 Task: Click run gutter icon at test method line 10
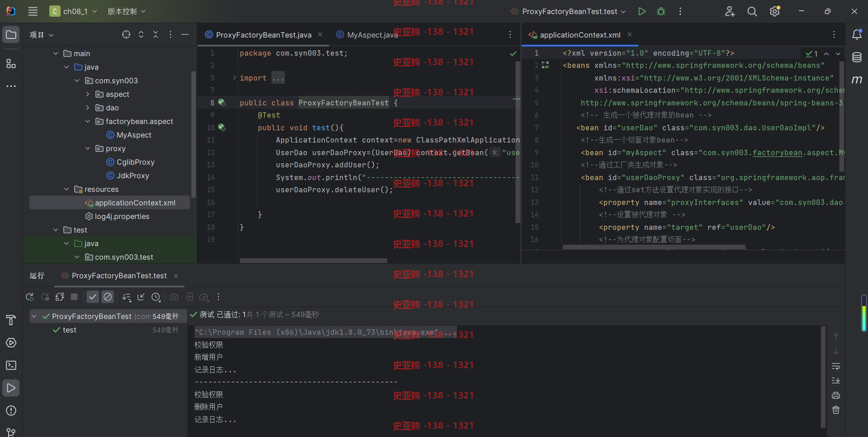click(222, 128)
